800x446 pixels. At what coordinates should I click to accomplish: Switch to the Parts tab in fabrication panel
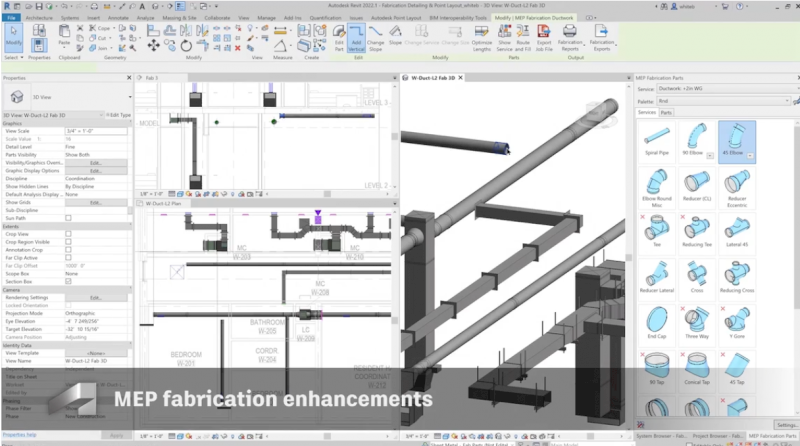tap(666, 113)
